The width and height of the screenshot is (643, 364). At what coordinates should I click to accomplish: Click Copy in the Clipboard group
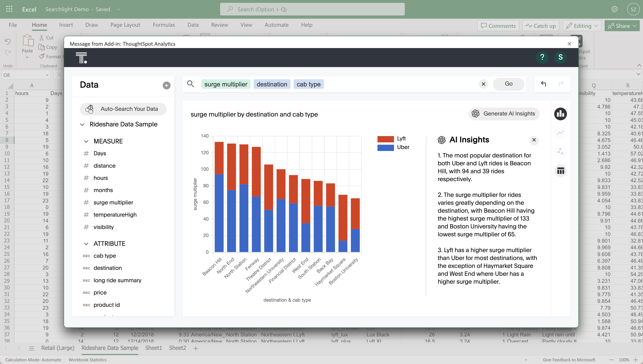pyautogui.click(x=48, y=47)
